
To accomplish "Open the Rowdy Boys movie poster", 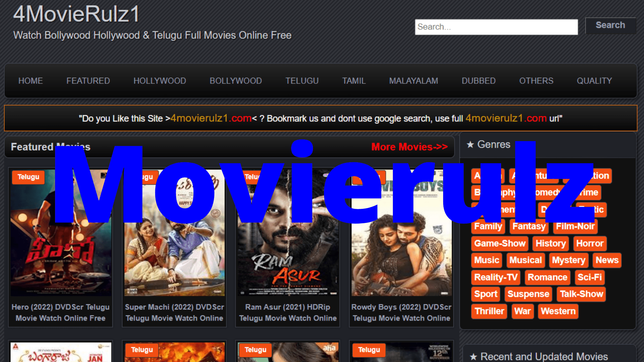I will (x=401, y=233).
